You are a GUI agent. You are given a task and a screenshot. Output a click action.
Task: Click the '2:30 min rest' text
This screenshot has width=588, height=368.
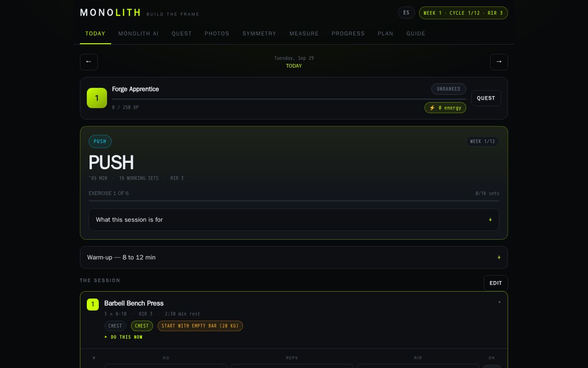coord(182,314)
